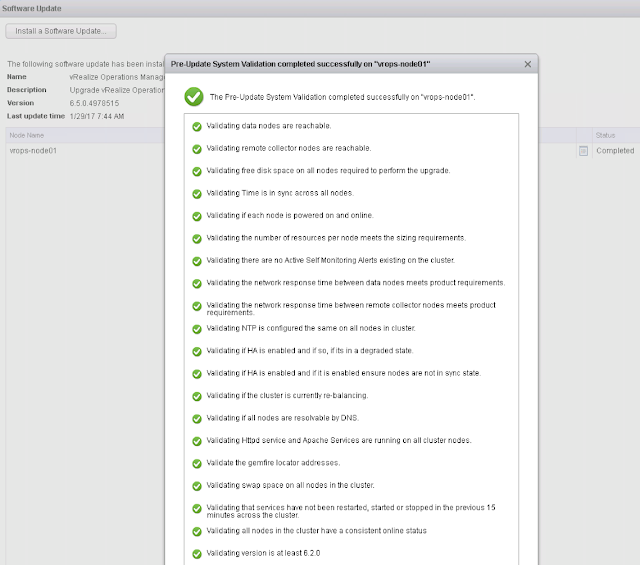This screenshot has width=640, height=565.
Task: Click the Node Name column header
Action: [x=27, y=135]
